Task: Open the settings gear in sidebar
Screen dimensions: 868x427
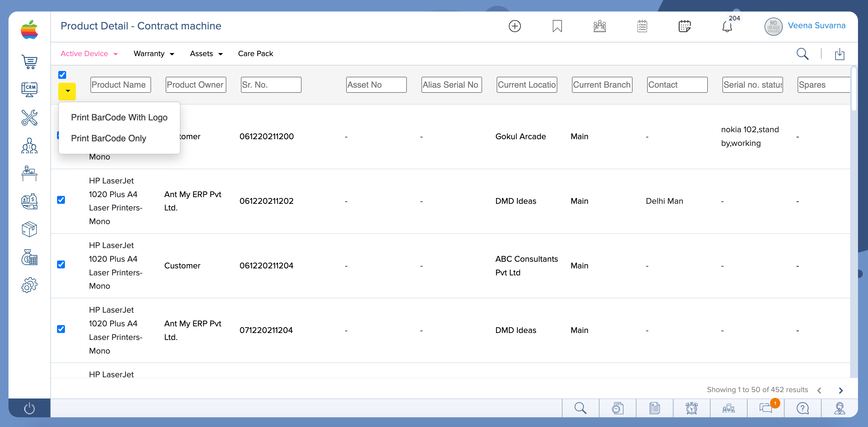Action: [x=29, y=285]
